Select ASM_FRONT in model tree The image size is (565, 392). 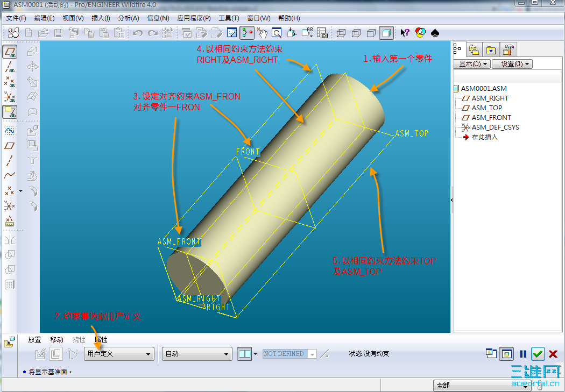(491, 118)
